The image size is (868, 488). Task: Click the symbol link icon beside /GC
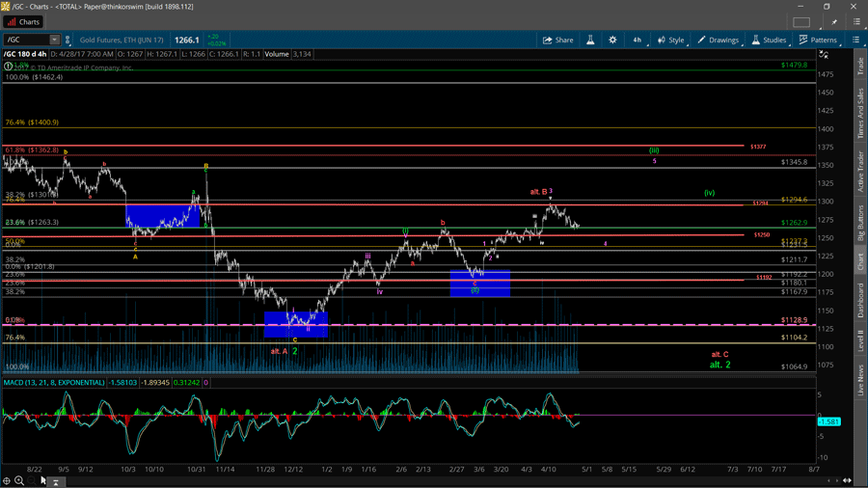(68, 41)
